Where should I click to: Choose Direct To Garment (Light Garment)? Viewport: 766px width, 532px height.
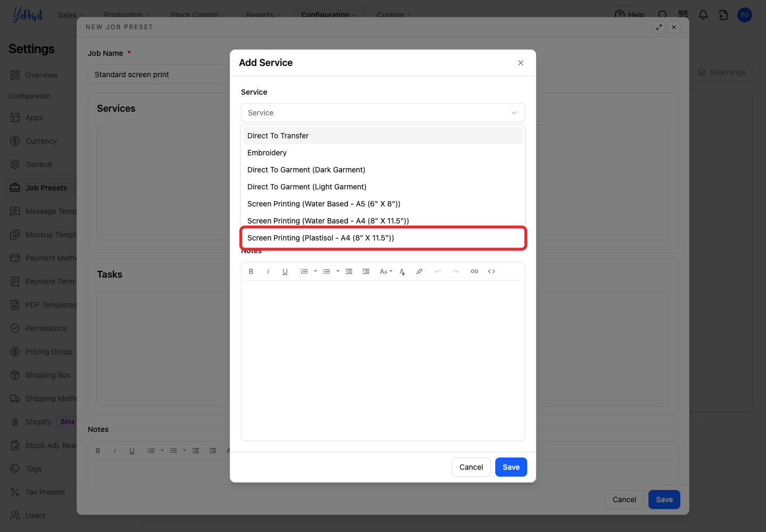pos(383,187)
